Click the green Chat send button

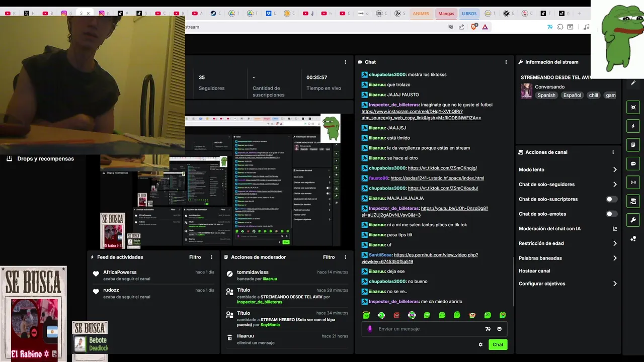click(498, 344)
